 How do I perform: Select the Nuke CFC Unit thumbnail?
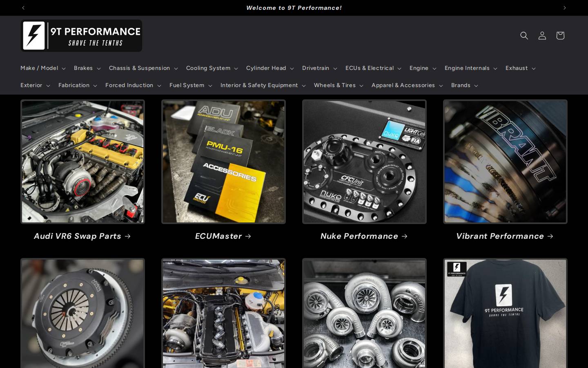click(x=364, y=162)
